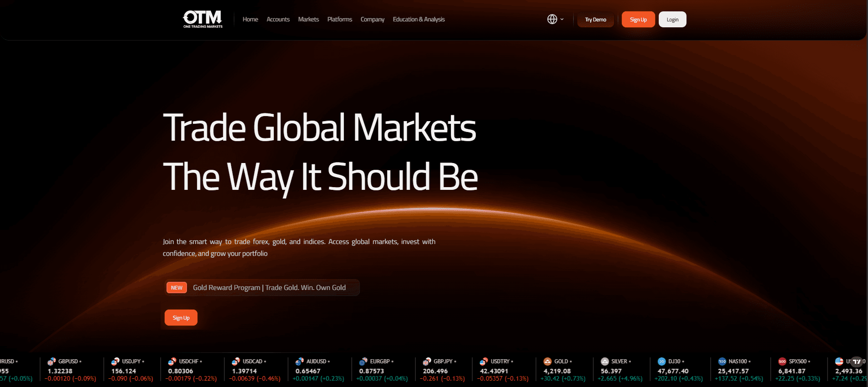
Task: Click the USDTRY flag icon in ticker
Action: click(x=484, y=362)
